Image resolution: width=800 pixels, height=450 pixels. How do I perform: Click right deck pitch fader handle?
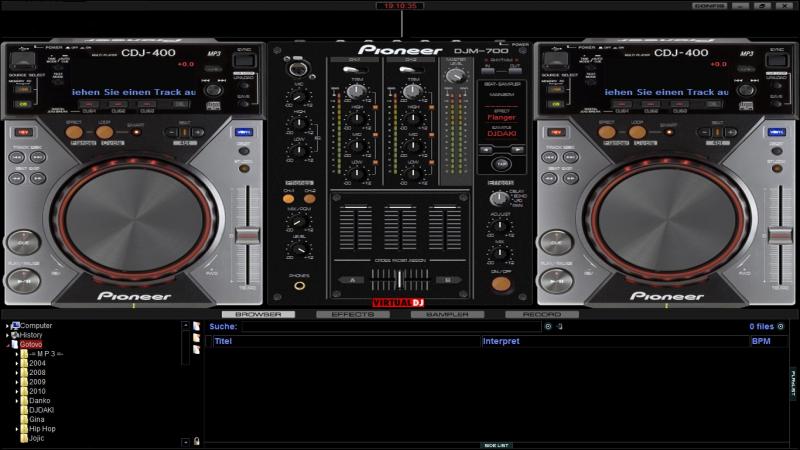[x=780, y=235]
